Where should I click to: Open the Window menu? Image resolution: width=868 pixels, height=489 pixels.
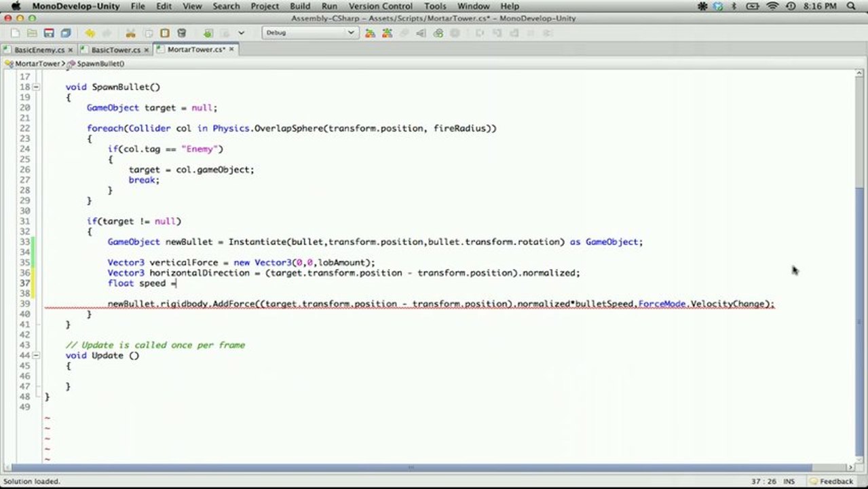(473, 6)
